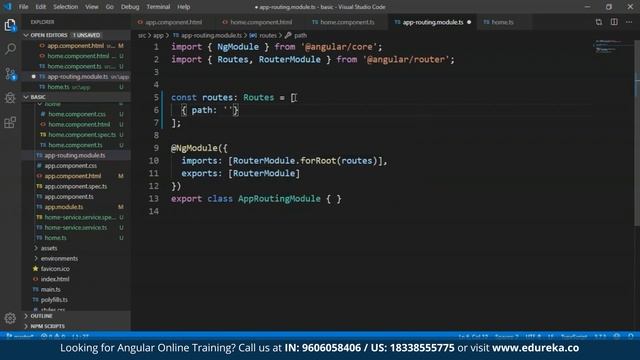Image resolution: width=640 pixels, height=360 pixels.
Task: Open app.component.html from Open Editors list
Action: pos(76,46)
